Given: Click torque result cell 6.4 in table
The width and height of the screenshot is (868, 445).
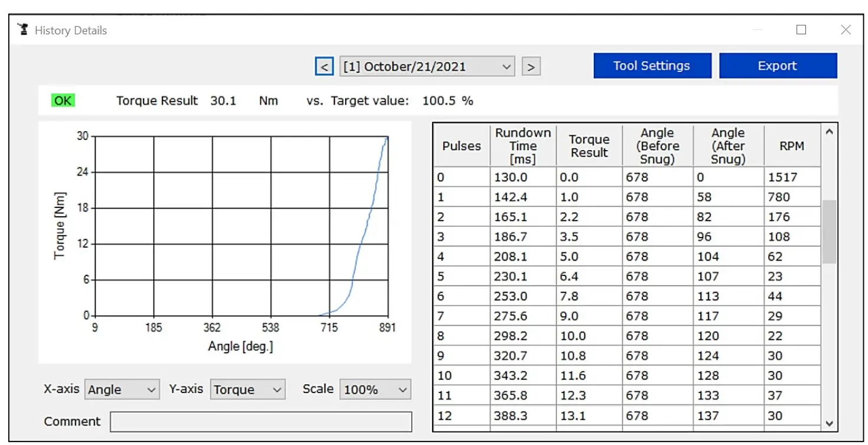Looking at the screenshot, I should (589, 276).
